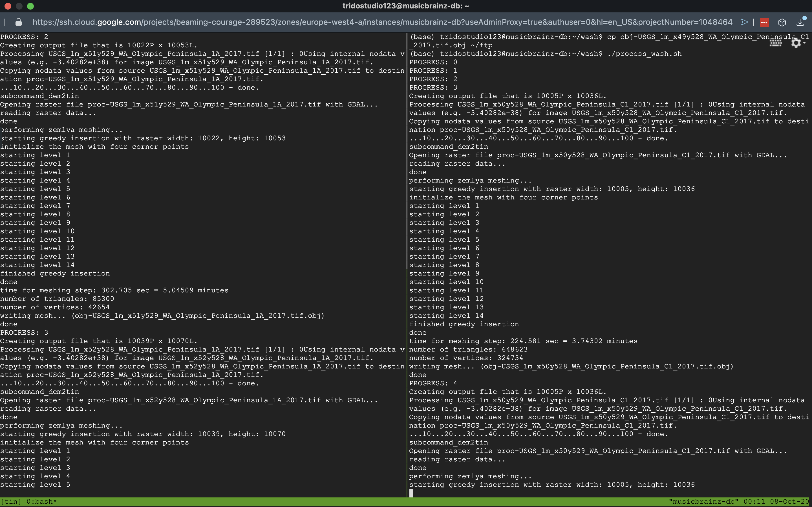Click the gray minimize window button
812x507 pixels.
point(19,6)
